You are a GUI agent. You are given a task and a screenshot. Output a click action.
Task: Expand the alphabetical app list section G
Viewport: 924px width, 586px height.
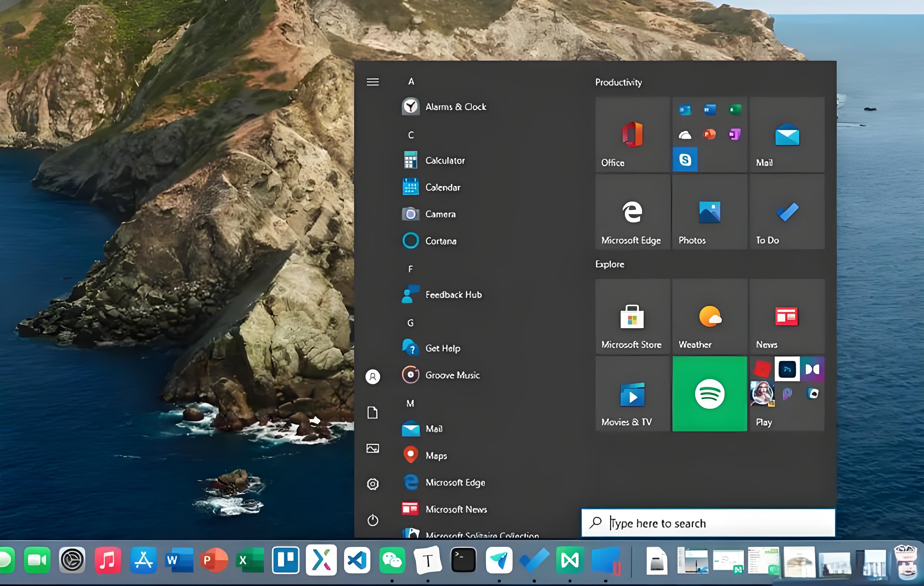411,322
